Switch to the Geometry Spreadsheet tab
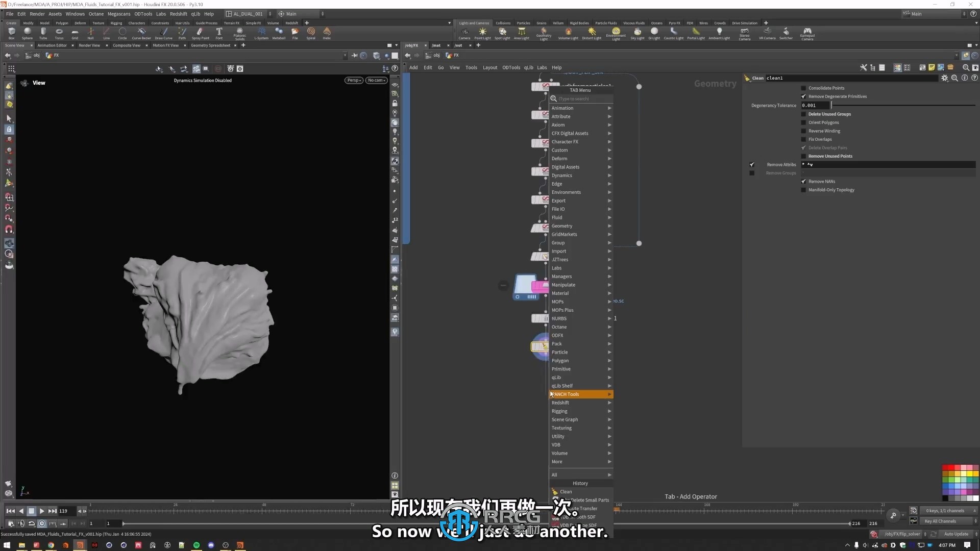980x551 pixels. [210, 45]
